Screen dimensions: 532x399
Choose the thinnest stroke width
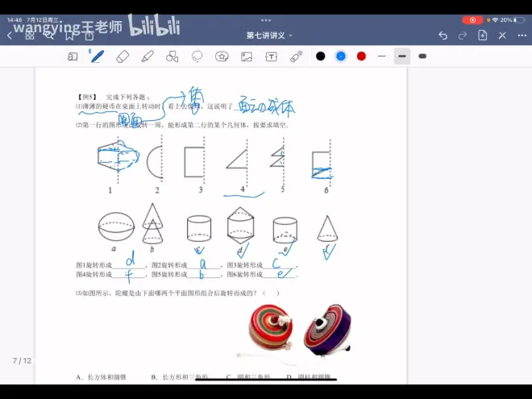(x=382, y=56)
